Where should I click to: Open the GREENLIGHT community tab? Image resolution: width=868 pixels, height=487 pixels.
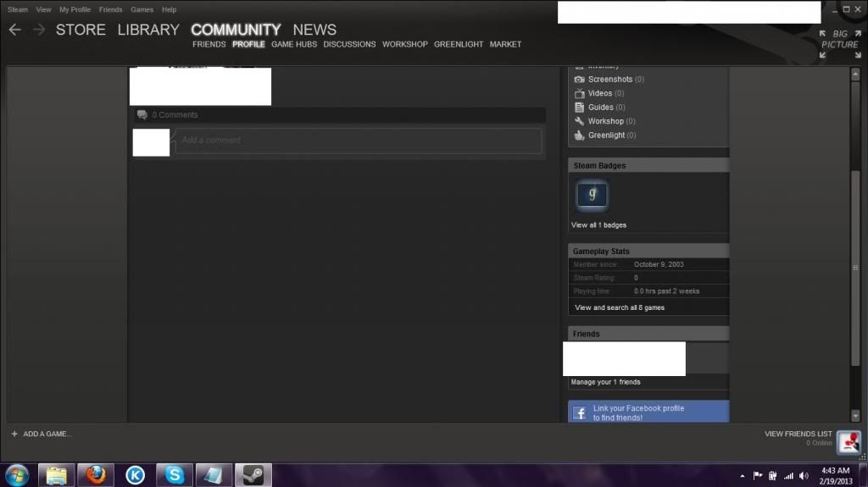point(459,44)
